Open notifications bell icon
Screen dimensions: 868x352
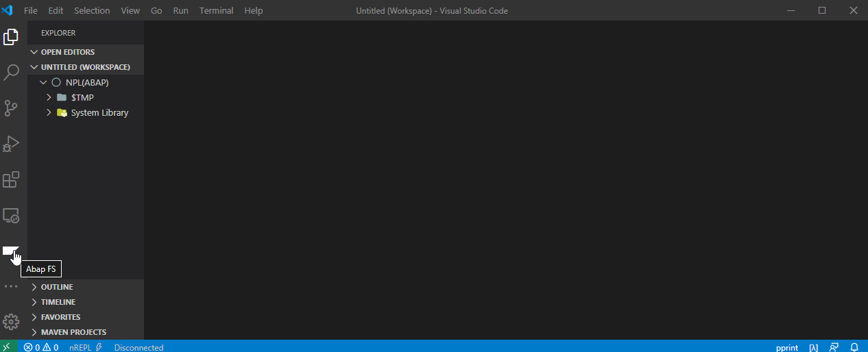point(854,347)
